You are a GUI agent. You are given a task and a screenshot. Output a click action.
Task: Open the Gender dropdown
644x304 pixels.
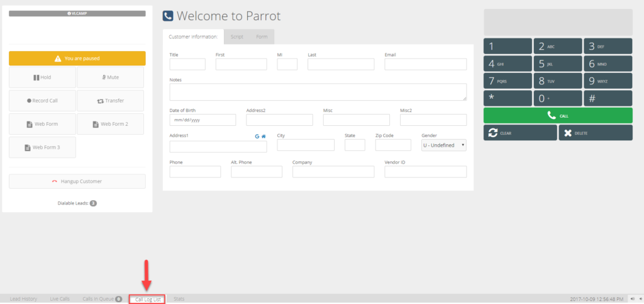coord(444,145)
